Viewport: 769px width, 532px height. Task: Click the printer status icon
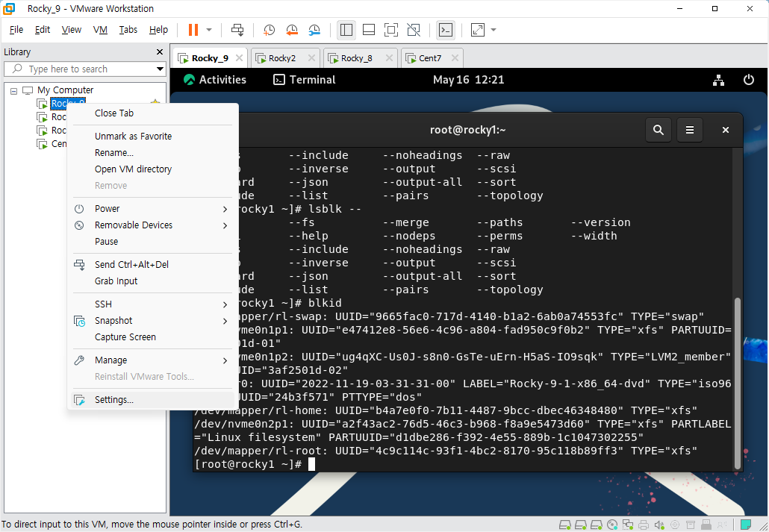(x=644, y=525)
